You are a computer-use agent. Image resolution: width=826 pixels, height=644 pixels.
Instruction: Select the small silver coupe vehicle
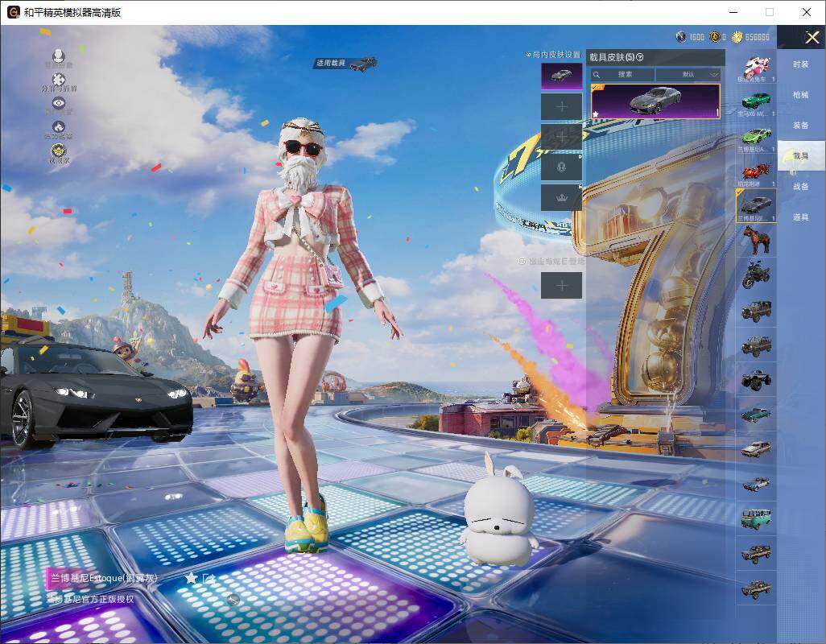(x=756, y=484)
